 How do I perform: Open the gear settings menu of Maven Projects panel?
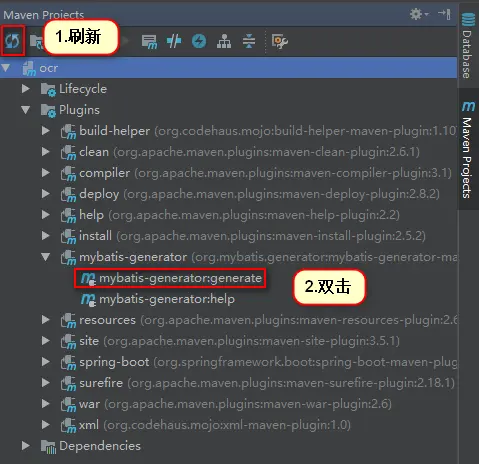(419, 14)
